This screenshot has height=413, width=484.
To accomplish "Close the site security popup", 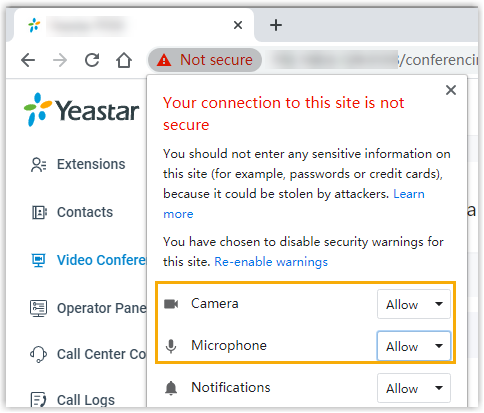I will tap(451, 90).
